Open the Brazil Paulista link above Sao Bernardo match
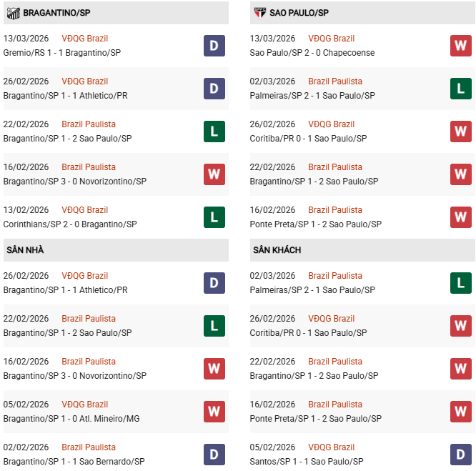The height and width of the screenshot is (471, 476). [x=89, y=447]
